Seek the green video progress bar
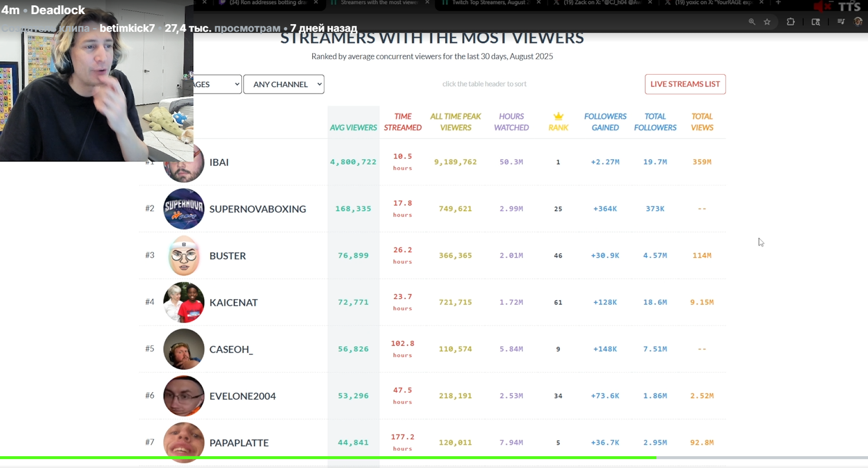 [x=434, y=457]
